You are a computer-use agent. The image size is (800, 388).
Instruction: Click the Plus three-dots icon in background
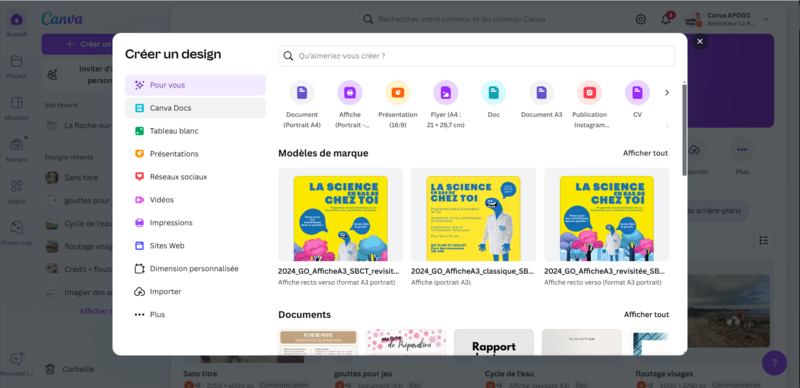coord(742,150)
